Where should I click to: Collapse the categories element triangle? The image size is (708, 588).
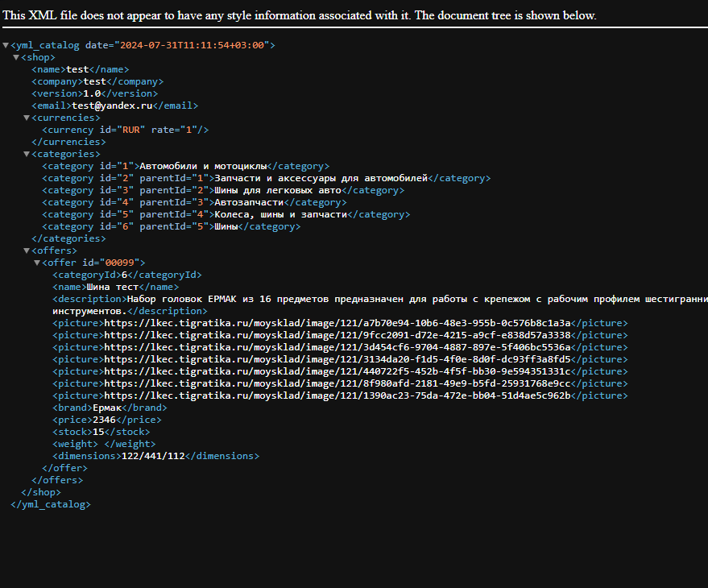pyautogui.click(x=27, y=154)
